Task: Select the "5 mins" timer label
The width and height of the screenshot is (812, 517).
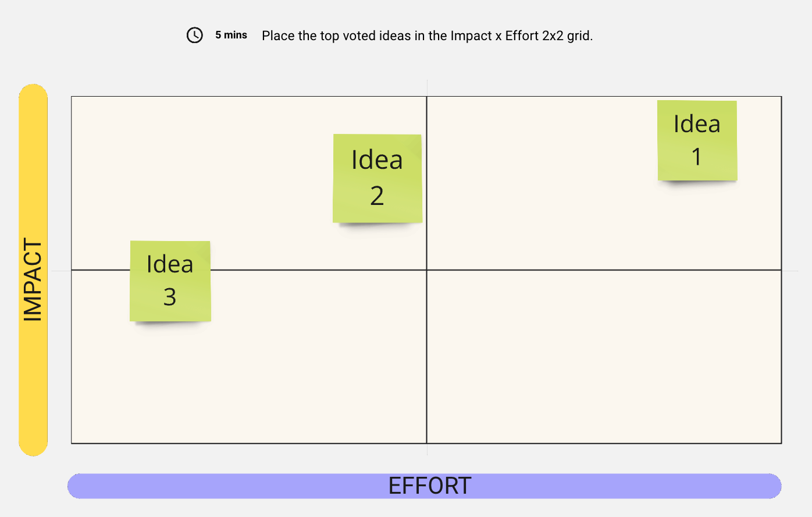Action: pos(231,35)
